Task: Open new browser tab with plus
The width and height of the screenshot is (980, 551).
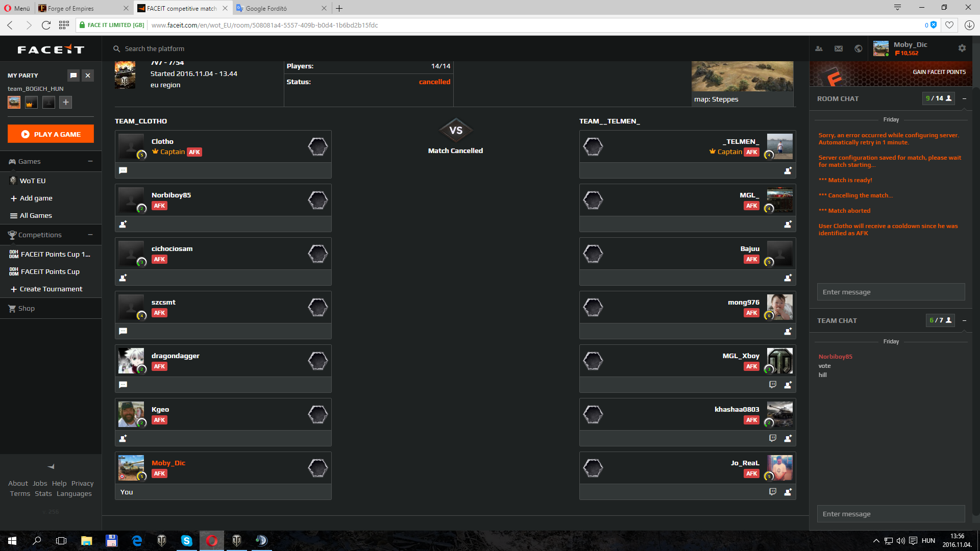Action: (339, 8)
